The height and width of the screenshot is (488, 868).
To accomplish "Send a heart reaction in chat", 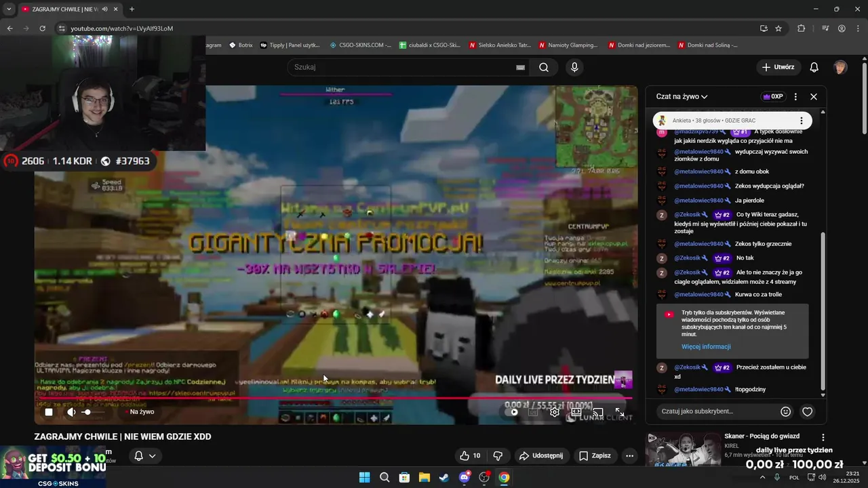I will pos(807,411).
